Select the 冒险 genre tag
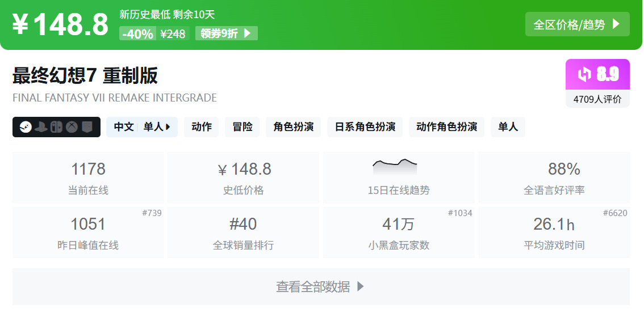The image size is (644, 317). click(242, 127)
